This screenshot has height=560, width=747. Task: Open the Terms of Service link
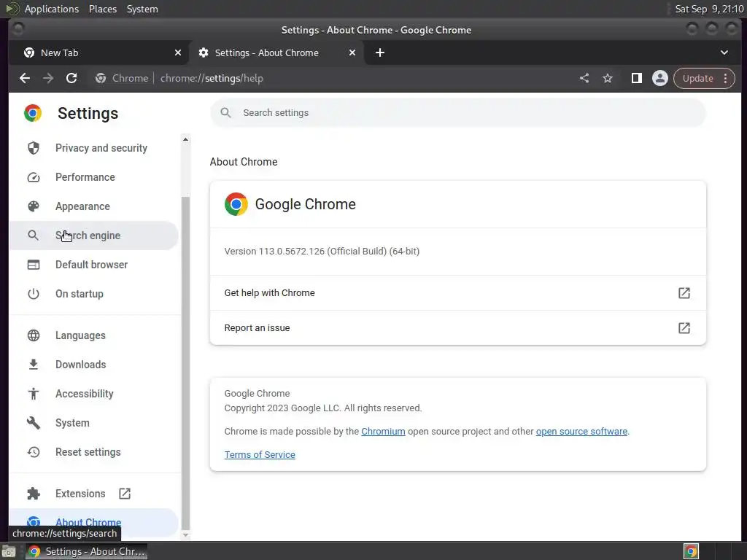click(260, 455)
